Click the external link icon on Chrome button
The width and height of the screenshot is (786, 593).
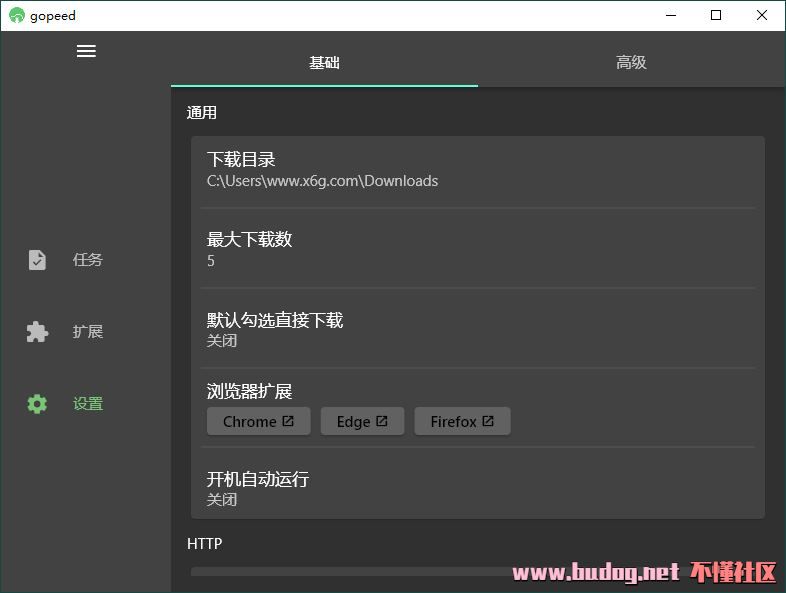(x=288, y=421)
